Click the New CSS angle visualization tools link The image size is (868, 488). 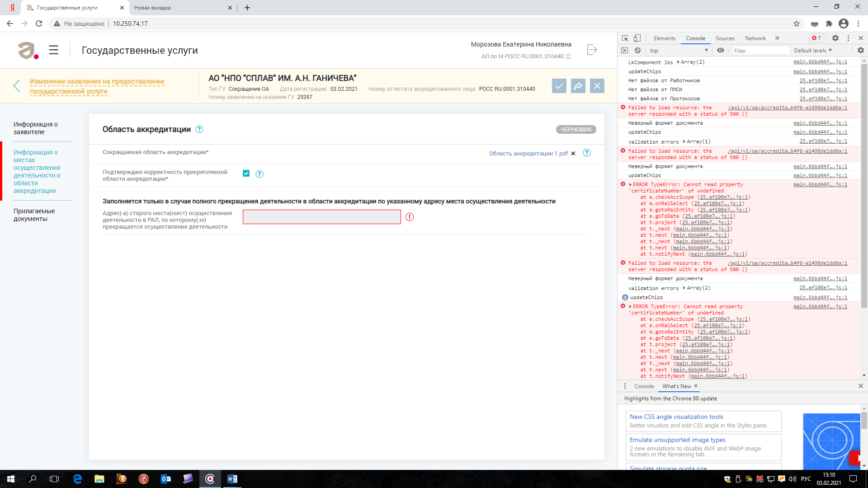[676, 417]
